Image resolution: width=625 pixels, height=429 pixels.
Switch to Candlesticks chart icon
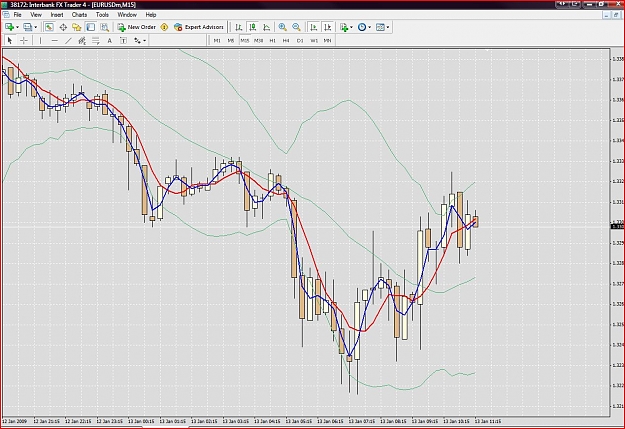coord(253,27)
